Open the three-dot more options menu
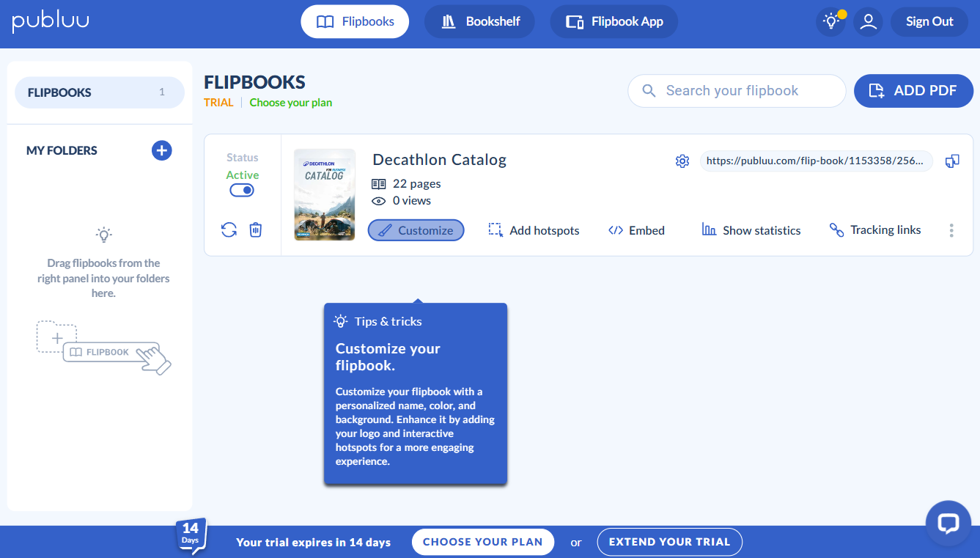Image resolution: width=980 pixels, height=558 pixels. click(x=951, y=230)
